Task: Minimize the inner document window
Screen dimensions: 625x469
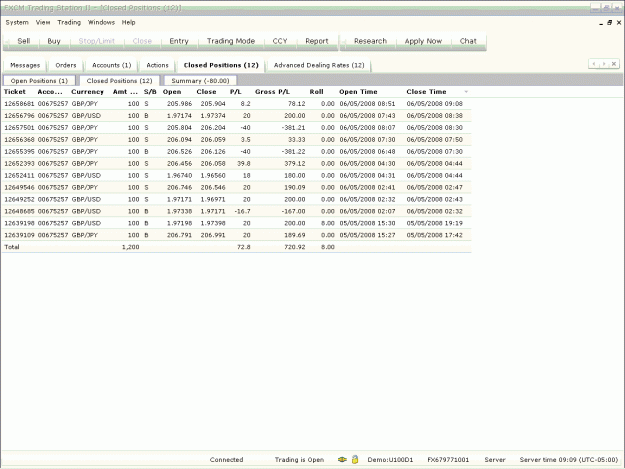Action: point(601,24)
